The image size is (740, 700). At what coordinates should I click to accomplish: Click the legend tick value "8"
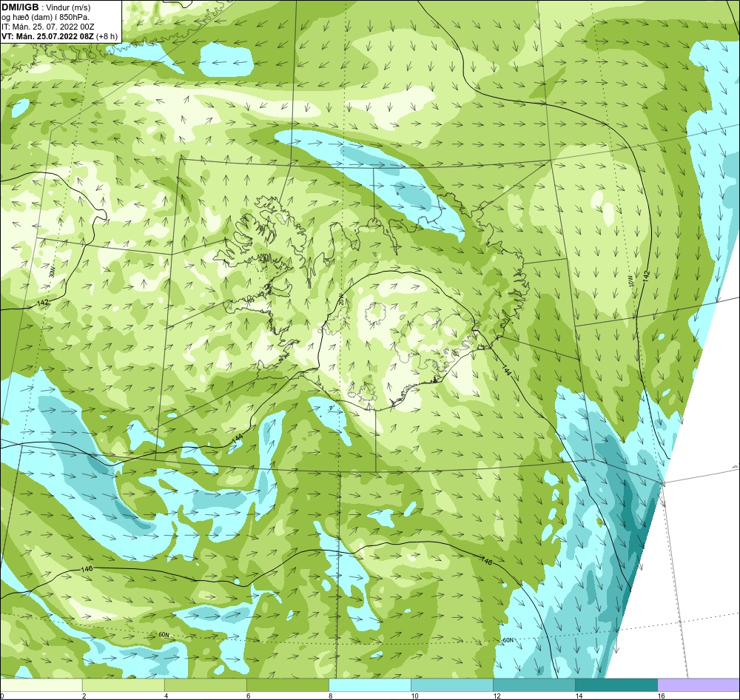[x=330, y=696]
